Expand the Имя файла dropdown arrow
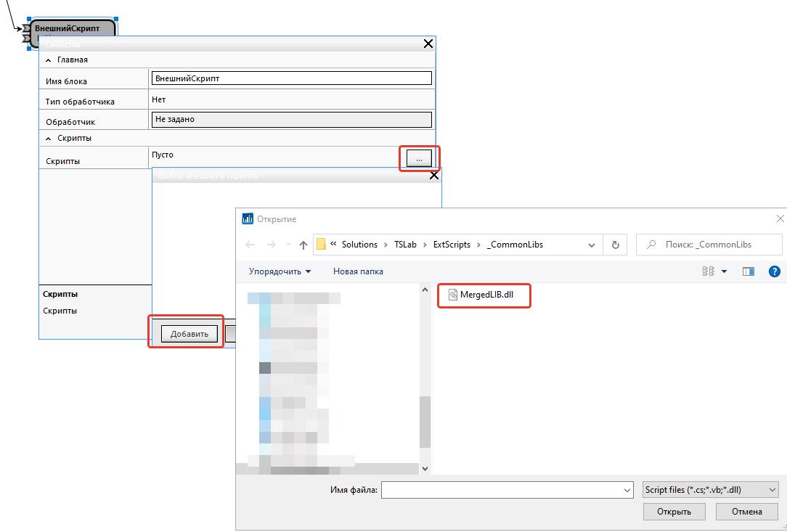This screenshot has height=532, width=787. [627, 491]
